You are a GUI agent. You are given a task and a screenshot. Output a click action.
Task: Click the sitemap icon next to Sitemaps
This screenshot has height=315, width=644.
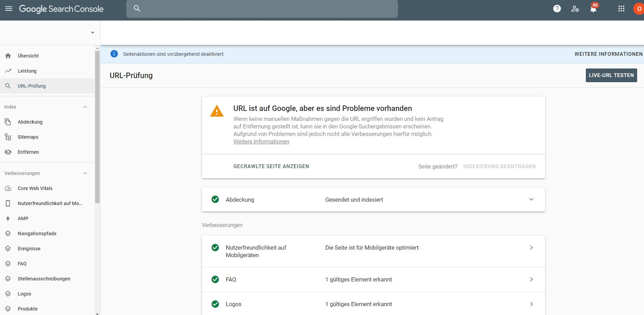[x=8, y=137]
